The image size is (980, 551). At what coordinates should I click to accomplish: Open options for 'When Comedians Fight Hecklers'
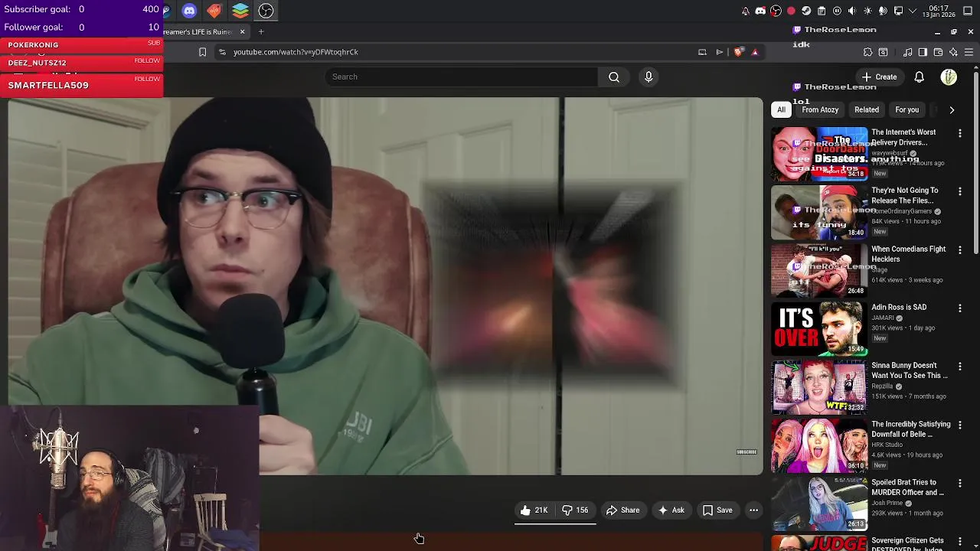[959, 249]
